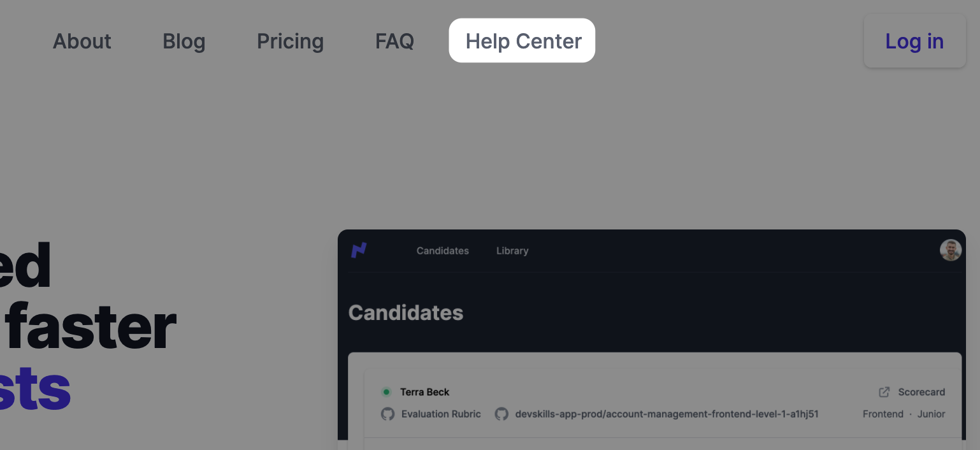Click the Frontend tag on candidate row
Image resolution: width=980 pixels, height=450 pixels.
coord(883,414)
